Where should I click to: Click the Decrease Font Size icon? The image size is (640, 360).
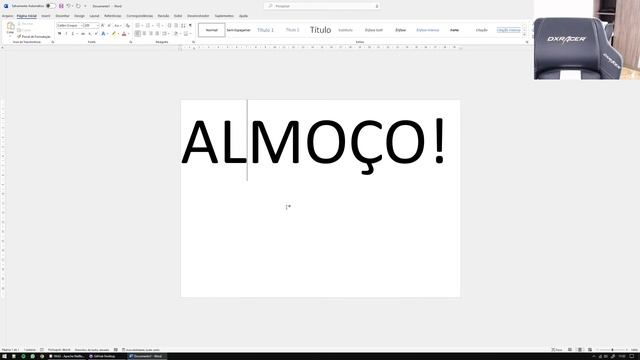click(109, 25)
